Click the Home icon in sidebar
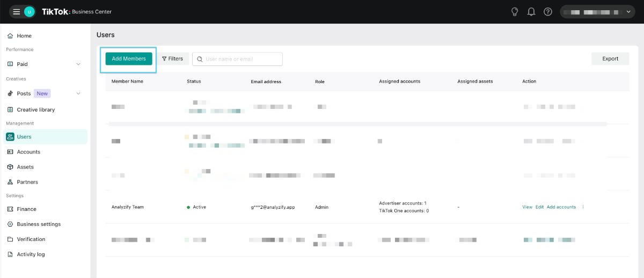Screen dimensions: 644x278 10,36
